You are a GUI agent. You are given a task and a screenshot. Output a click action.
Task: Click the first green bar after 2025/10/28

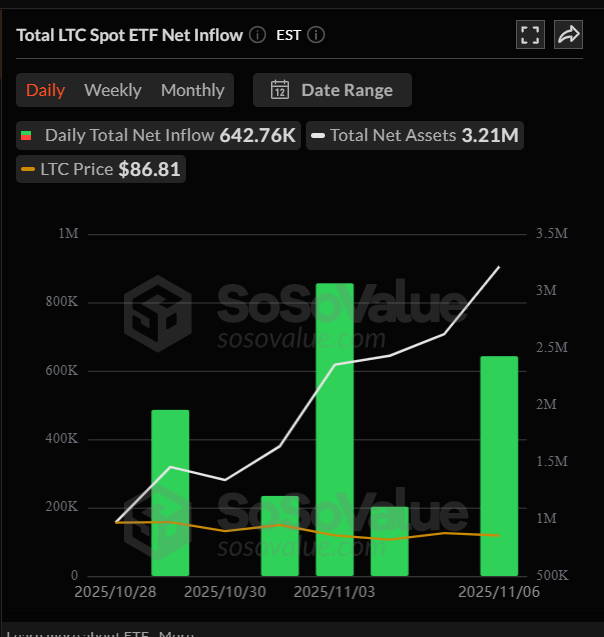170,493
